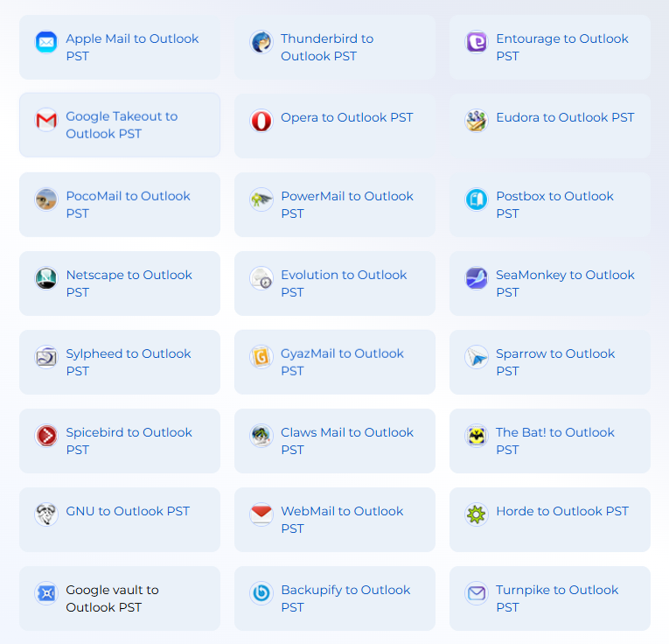Click the red Opera logo icon
The width and height of the screenshot is (669, 644).
pyautogui.click(x=261, y=121)
